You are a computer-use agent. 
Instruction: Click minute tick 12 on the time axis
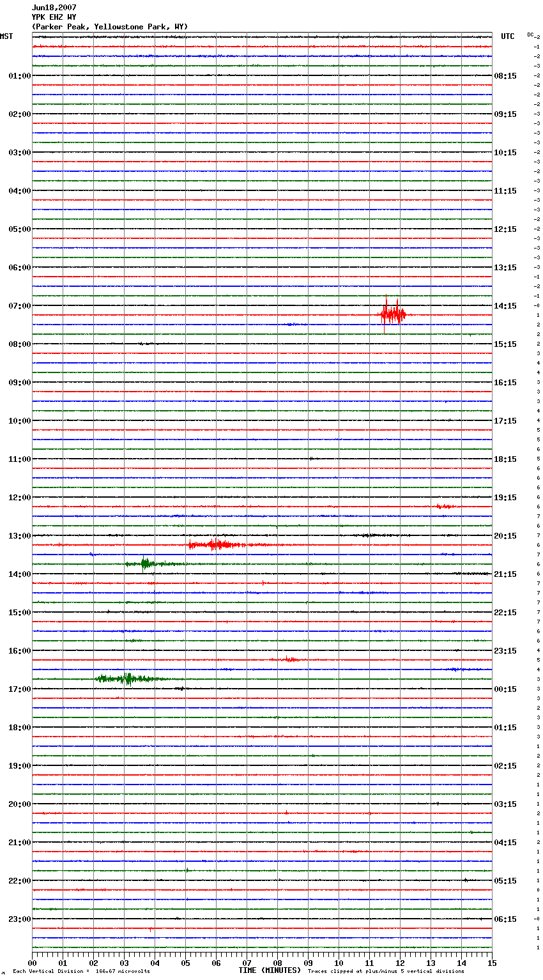[400, 963]
